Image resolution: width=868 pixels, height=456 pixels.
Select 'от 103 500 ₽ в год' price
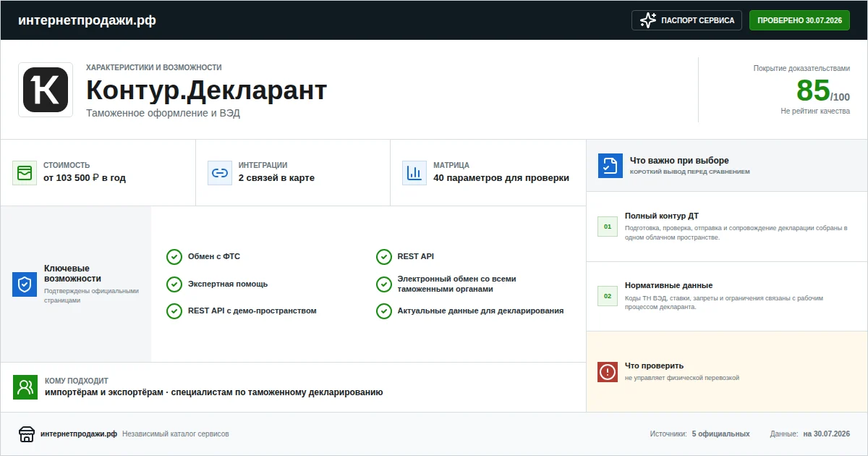[x=85, y=178]
